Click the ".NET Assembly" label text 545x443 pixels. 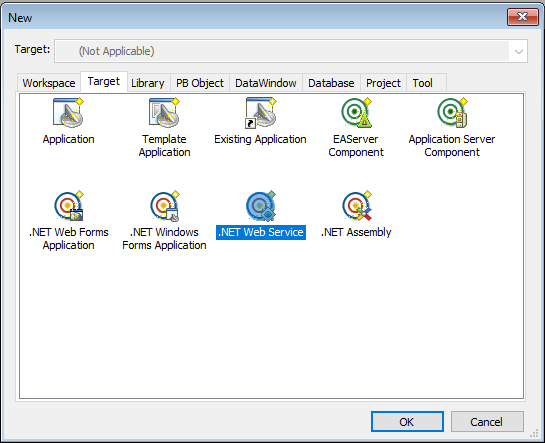[x=356, y=232]
